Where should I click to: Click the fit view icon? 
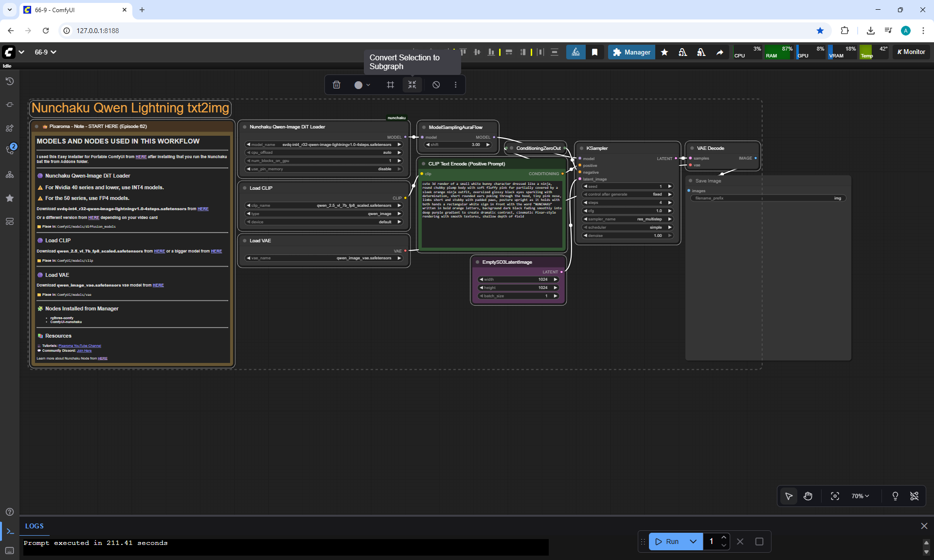(x=835, y=496)
